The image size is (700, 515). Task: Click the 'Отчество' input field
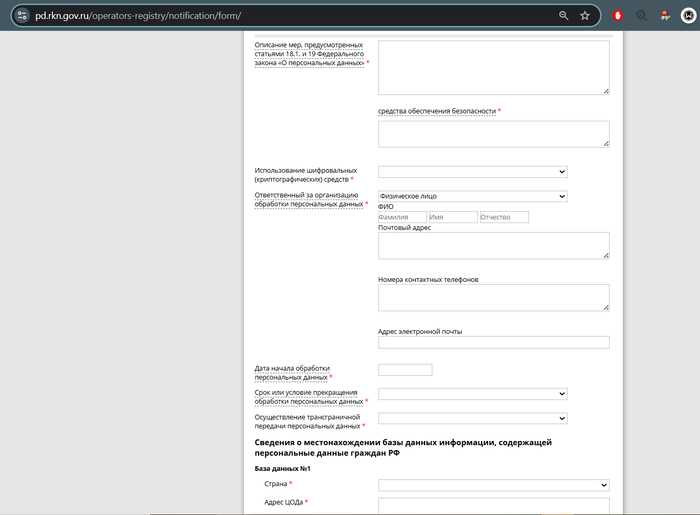pyautogui.click(x=504, y=217)
